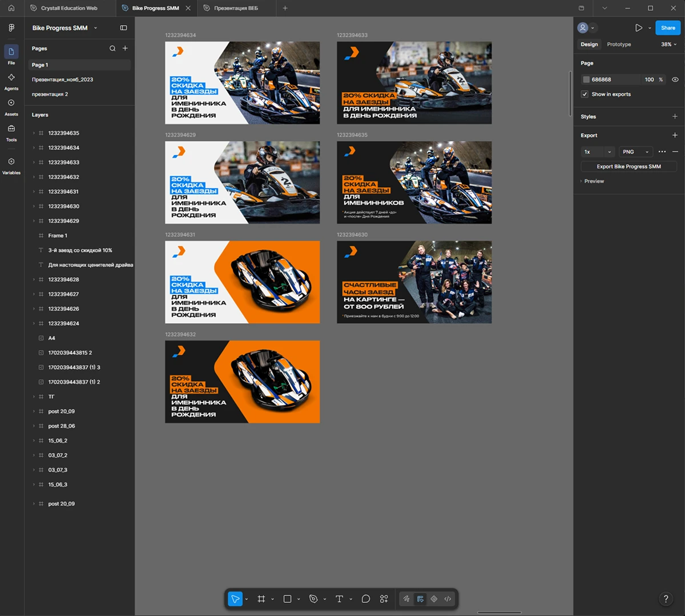The width and height of the screenshot is (685, 616).
Task: Select the Rectangle shape tool
Action: pyautogui.click(x=288, y=599)
